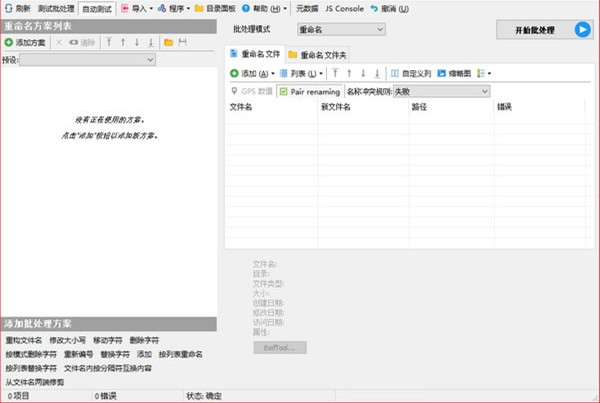This screenshot has width=600, height=403.
Task: Toggle the Pair renaming checkbox
Action: (284, 91)
